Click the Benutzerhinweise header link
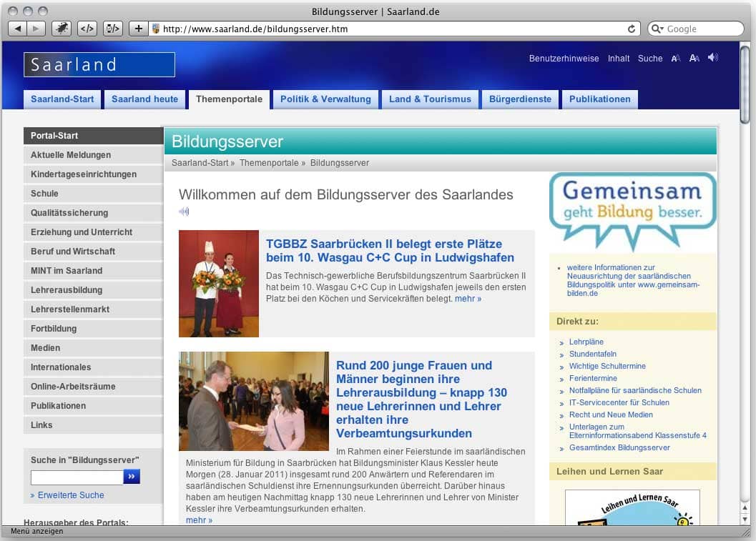This screenshot has height=541, width=756. click(x=564, y=59)
